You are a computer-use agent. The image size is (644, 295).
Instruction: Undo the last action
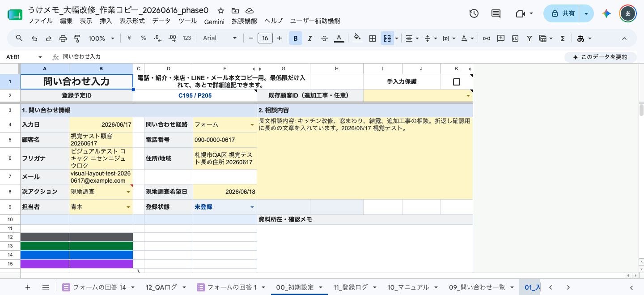(x=34, y=38)
